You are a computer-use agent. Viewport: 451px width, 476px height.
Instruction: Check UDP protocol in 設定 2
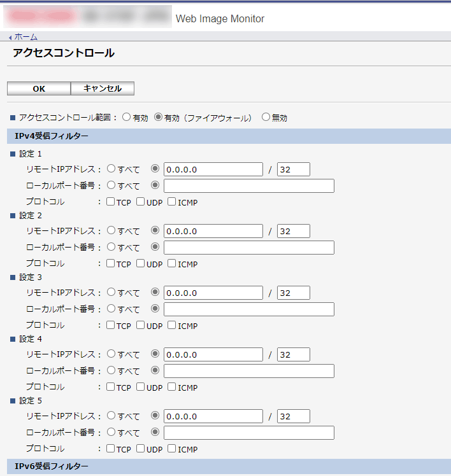coord(141,264)
